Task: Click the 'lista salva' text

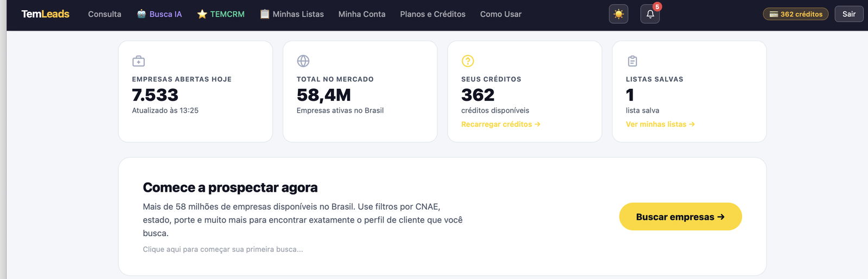Action: (x=643, y=111)
